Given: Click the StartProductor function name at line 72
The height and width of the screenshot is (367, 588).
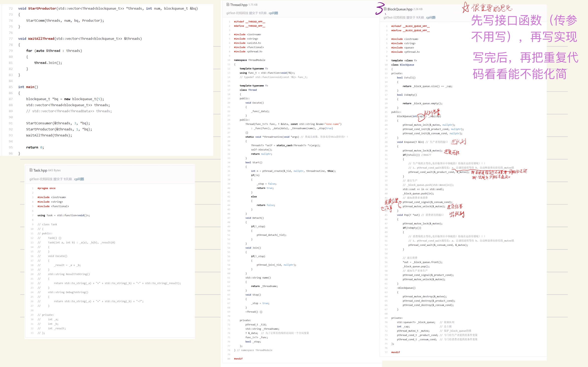Looking at the screenshot, I should tap(42, 8).
